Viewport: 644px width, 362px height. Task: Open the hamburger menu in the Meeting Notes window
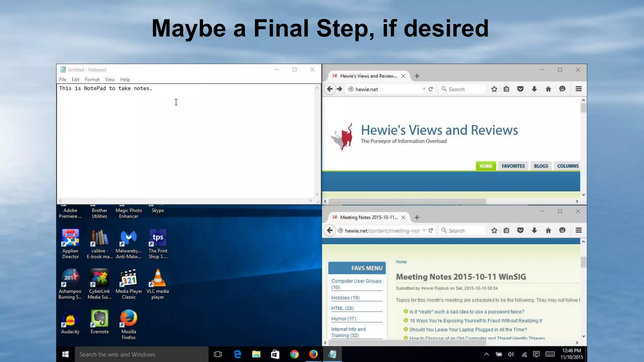pos(579,230)
